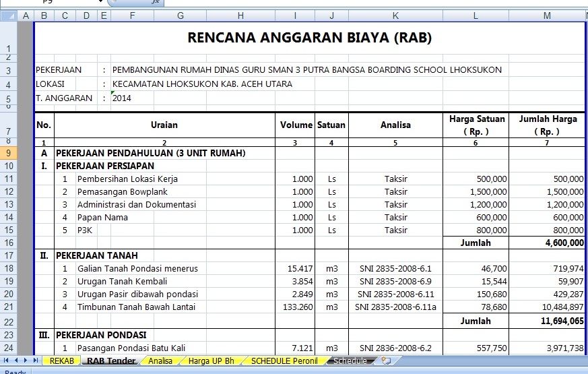Select column H header
The width and height of the screenshot is (588, 374).
coord(240,15)
